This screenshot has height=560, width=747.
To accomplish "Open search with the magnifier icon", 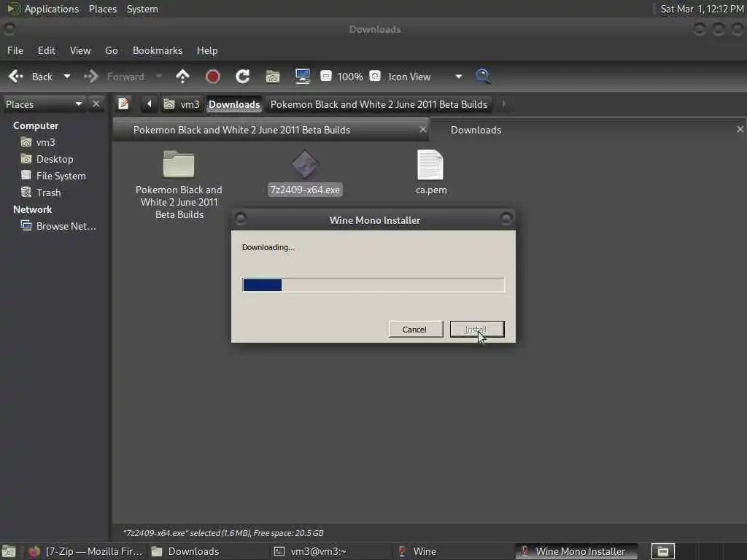I will point(483,76).
